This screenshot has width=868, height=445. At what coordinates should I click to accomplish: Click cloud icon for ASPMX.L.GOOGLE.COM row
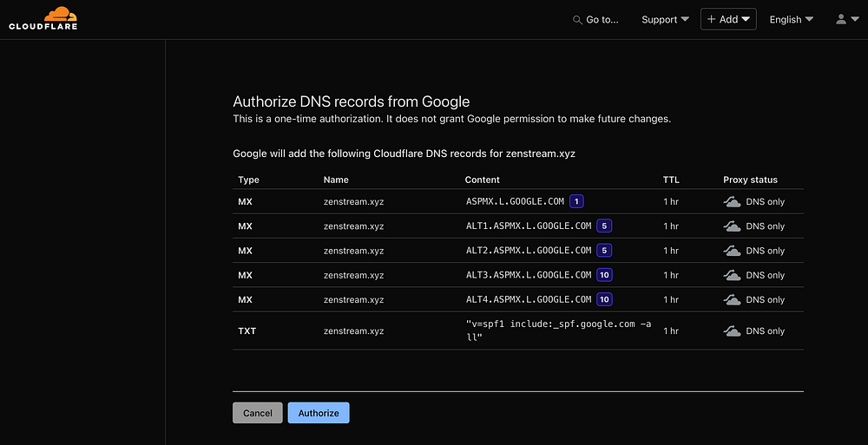pos(733,202)
